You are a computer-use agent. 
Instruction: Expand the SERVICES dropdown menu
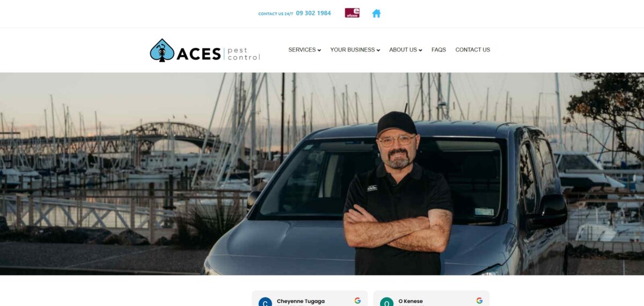click(304, 50)
